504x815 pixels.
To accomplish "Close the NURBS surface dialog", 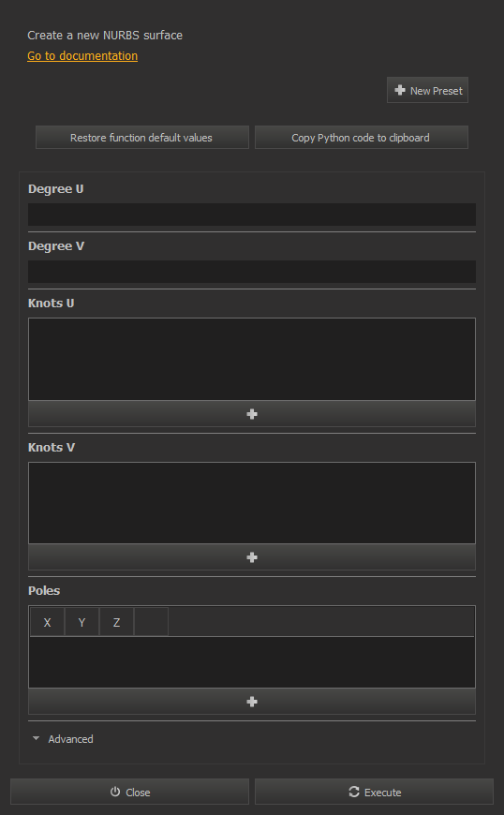I will [130, 792].
